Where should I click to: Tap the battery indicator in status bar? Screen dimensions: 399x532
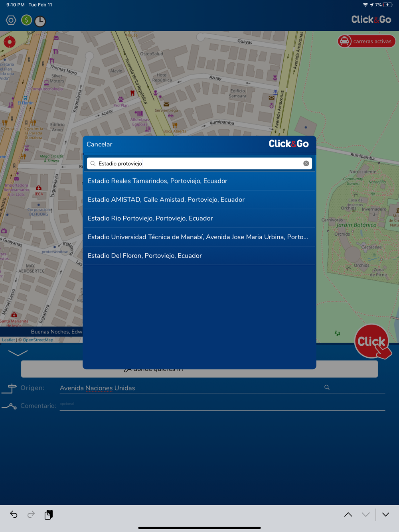(387, 5)
